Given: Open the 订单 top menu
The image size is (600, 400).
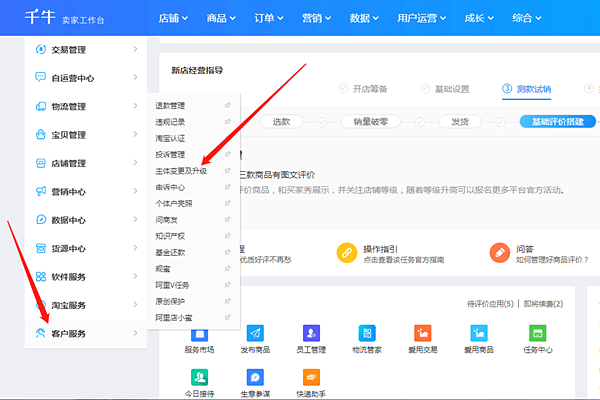Looking at the screenshot, I should tap(269, 18).
